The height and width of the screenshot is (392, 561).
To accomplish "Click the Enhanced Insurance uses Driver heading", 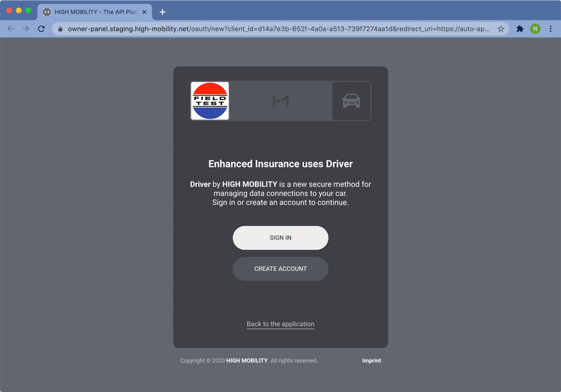I will tap(280, 164).
